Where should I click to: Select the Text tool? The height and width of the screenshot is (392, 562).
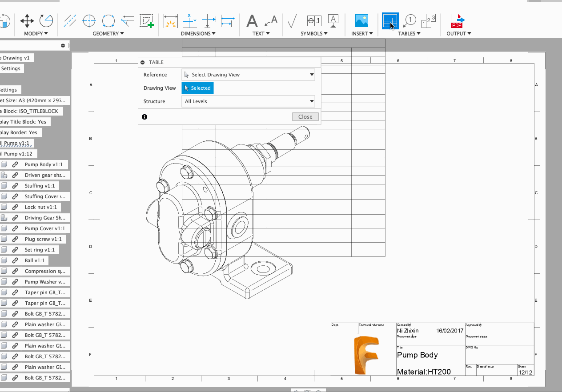[x=252, y=20]
